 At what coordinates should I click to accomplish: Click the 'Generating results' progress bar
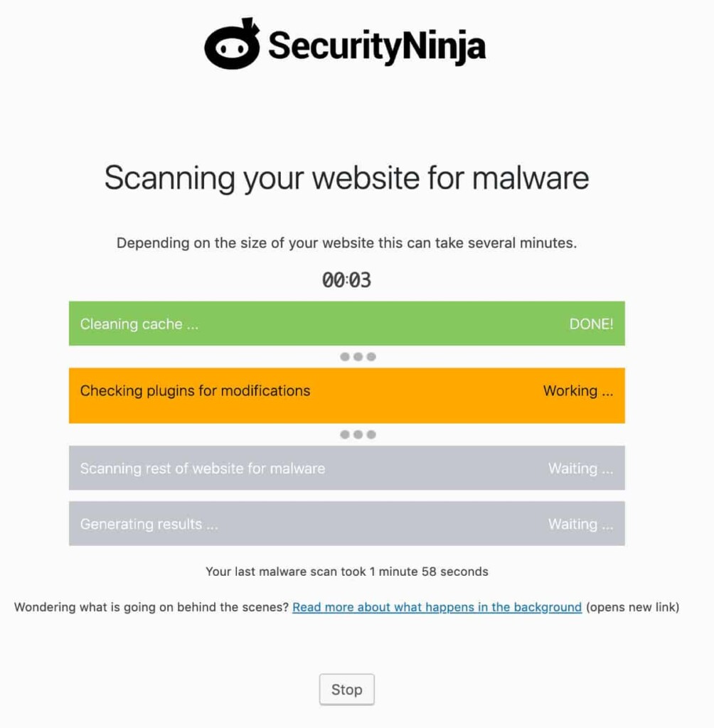click(346, 524)
